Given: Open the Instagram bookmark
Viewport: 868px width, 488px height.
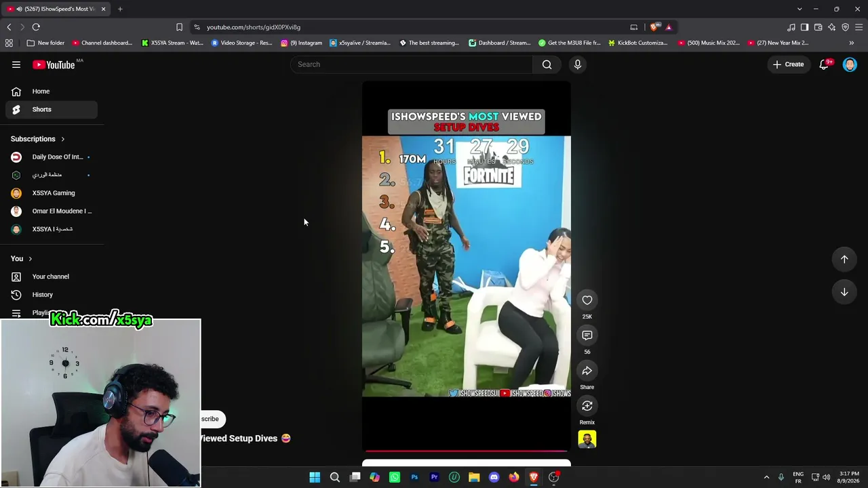Looking at the screenshot, I should pyautogui.click(x=302, y=43).
